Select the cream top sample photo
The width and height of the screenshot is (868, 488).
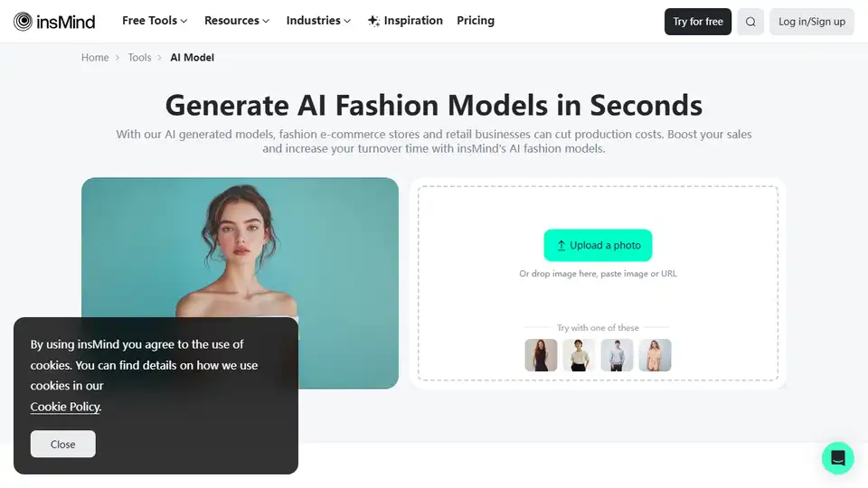point(579,355)
